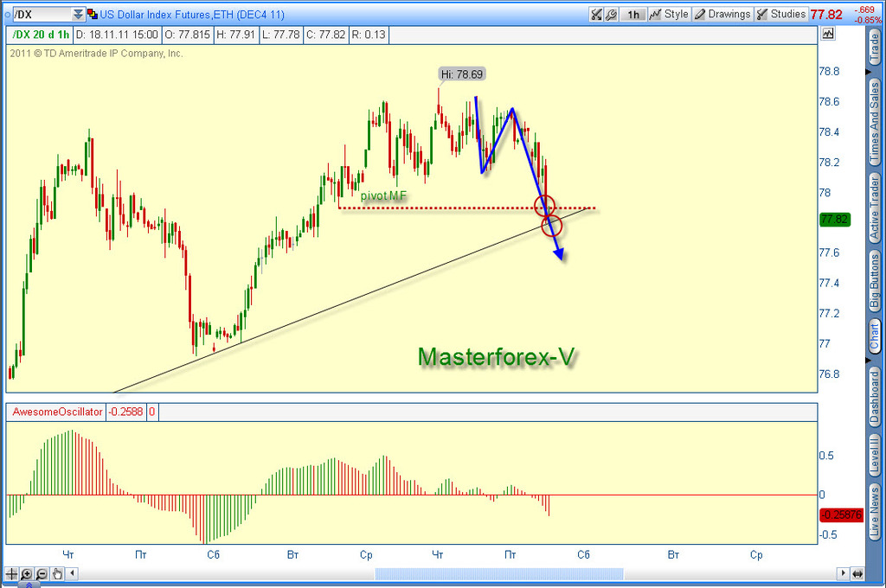
Task: Open the Style menu
Action: (669, 14)
